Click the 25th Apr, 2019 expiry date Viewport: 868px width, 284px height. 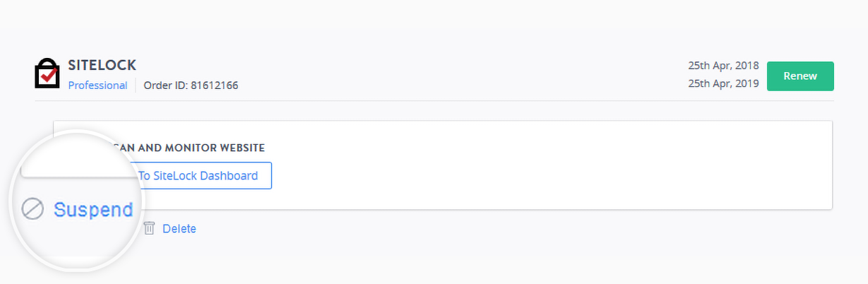click(723, 83)
